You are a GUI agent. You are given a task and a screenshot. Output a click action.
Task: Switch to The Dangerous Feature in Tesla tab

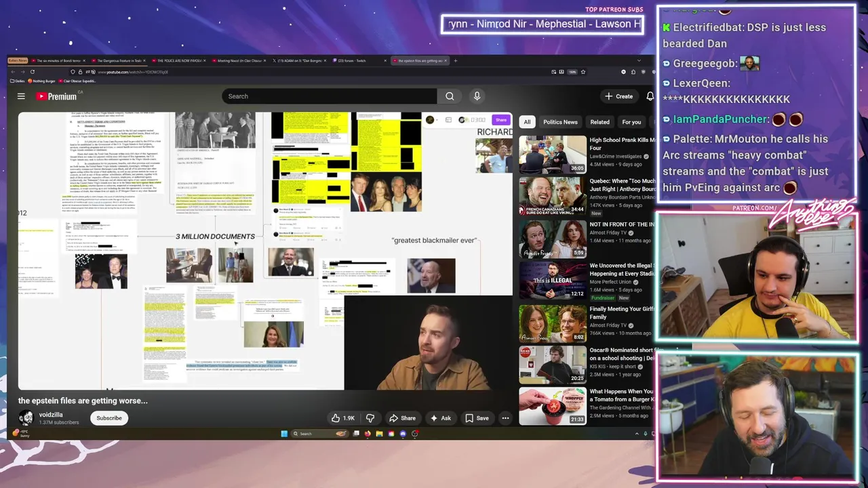[x=120, y=60]
